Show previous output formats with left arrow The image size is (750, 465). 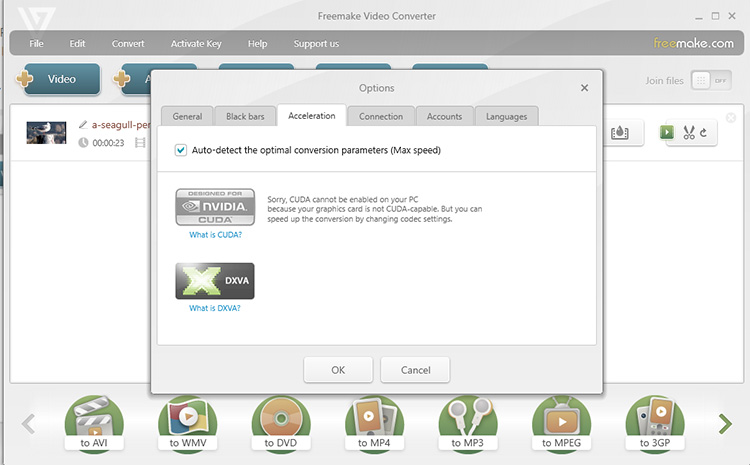pos(28,423)
